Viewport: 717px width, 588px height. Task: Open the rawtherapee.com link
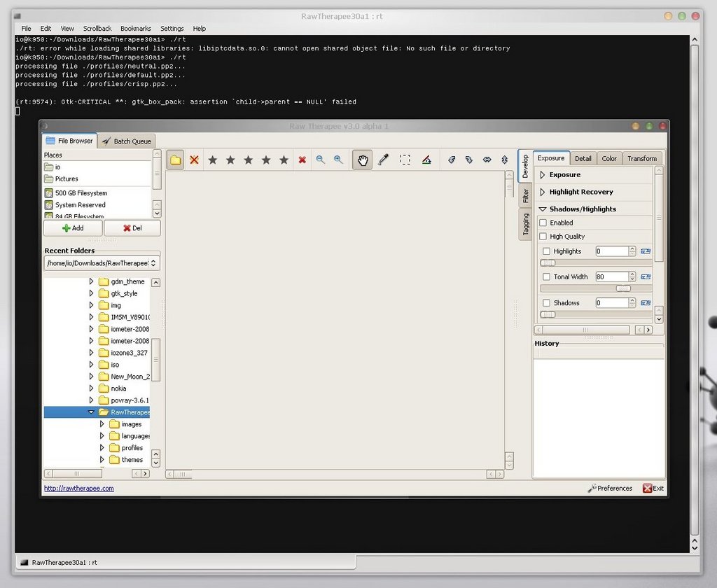[x=78, y=489]
